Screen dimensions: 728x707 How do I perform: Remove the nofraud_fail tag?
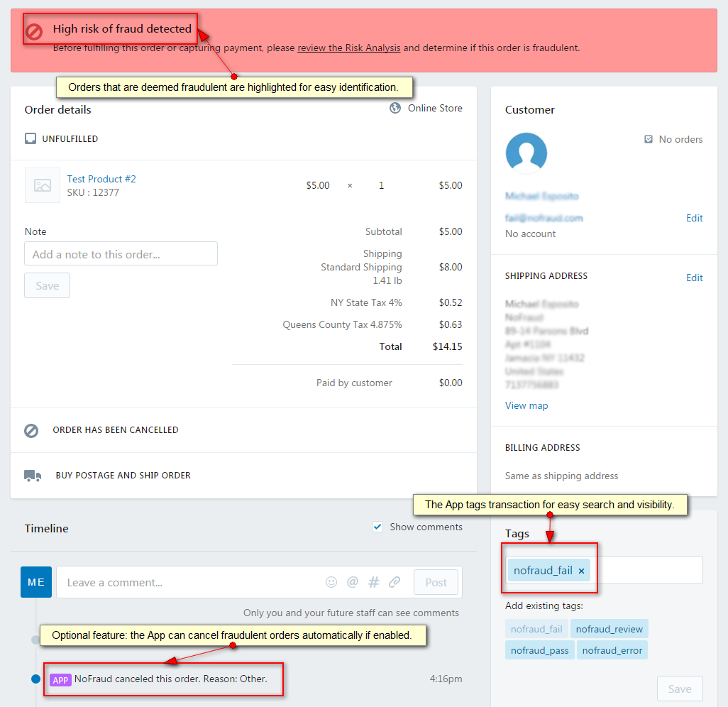click(x=581, y=570)
